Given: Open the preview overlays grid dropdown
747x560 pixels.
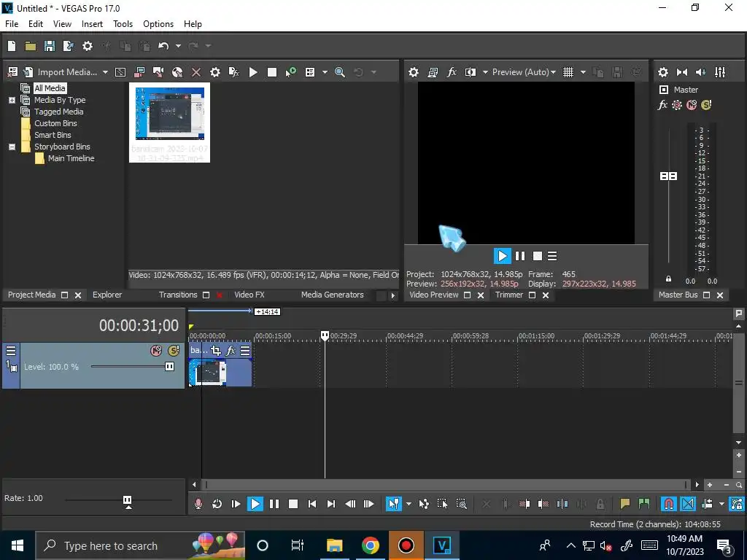Looking at the screenshot, I should click(583, 72).
